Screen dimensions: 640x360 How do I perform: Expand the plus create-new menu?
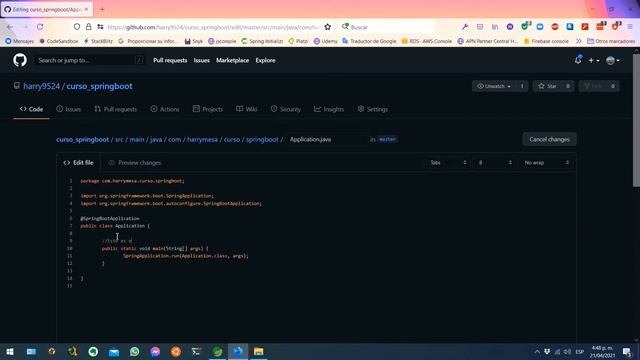[x=593, y=60]
